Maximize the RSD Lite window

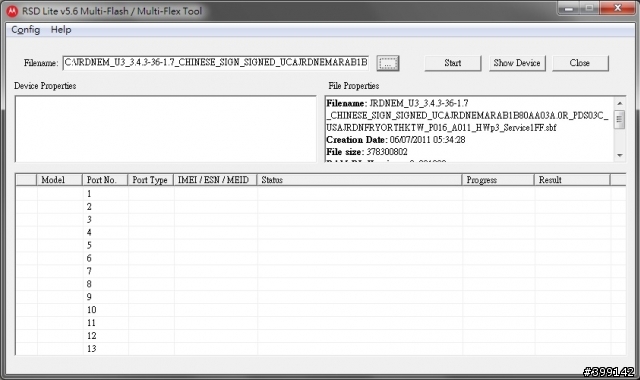pos(590,8)
